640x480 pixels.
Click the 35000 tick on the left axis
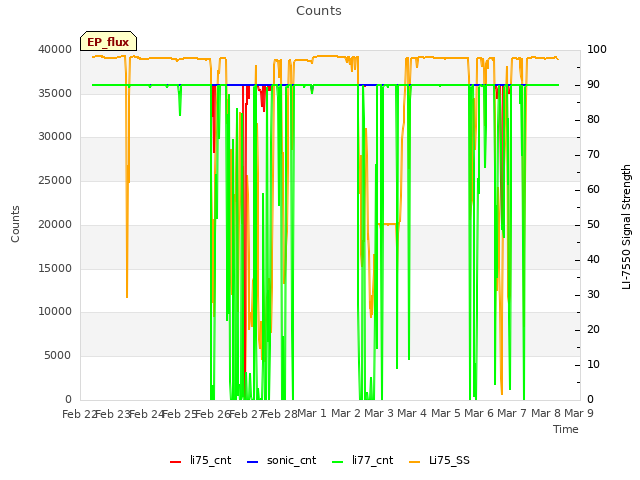pos(55,93)
